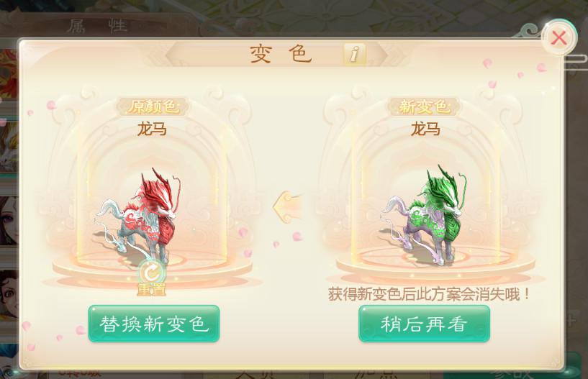Close the 变色 dialog with red X
The image size is (588, 379).
tap(558, 37)
